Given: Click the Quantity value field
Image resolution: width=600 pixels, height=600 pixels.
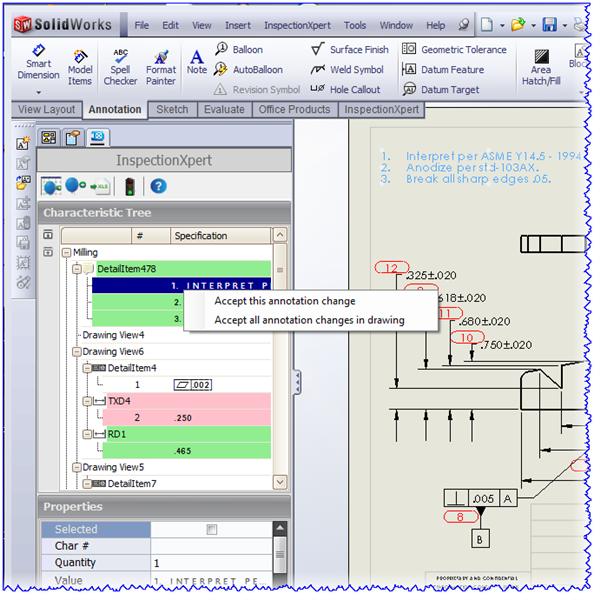Looking at the screenshot, I should pos(212,563).
